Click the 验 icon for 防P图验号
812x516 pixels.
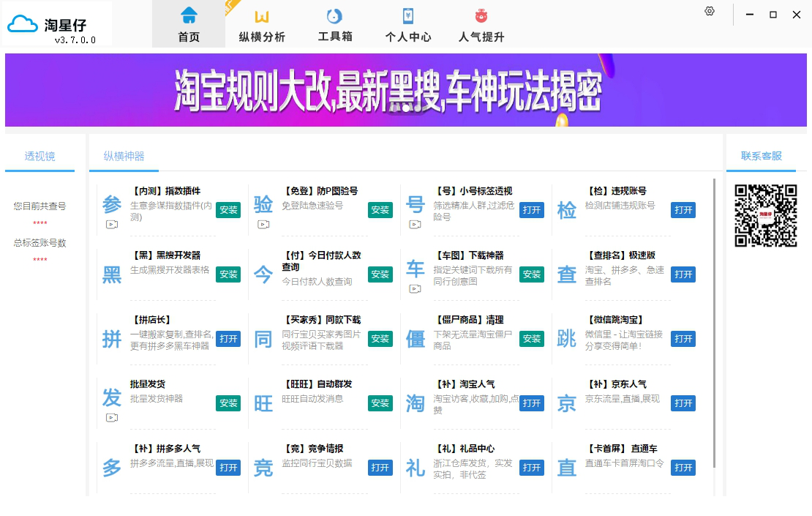pos(263,205)
